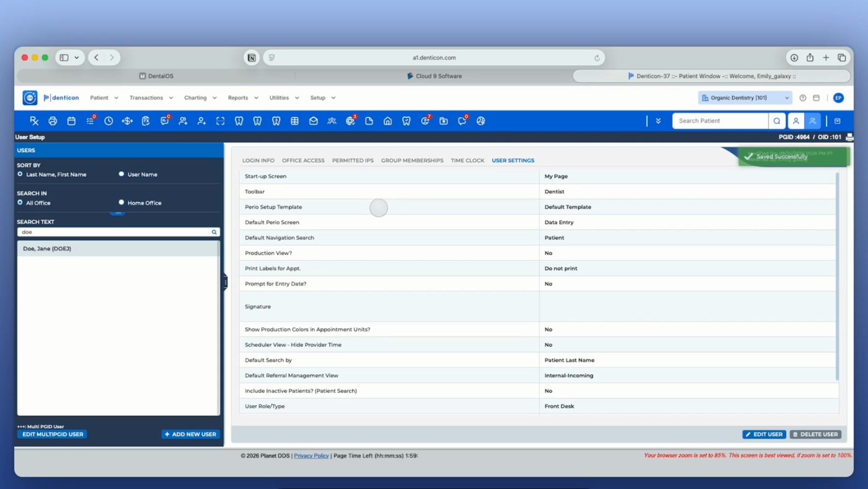Click the Search Patient input field

pos(720,121)
